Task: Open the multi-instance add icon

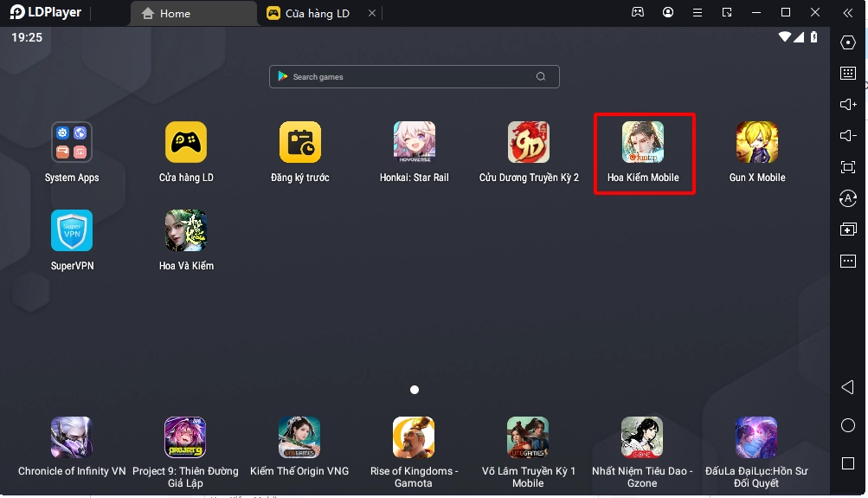Action: (x=847, y=230)
